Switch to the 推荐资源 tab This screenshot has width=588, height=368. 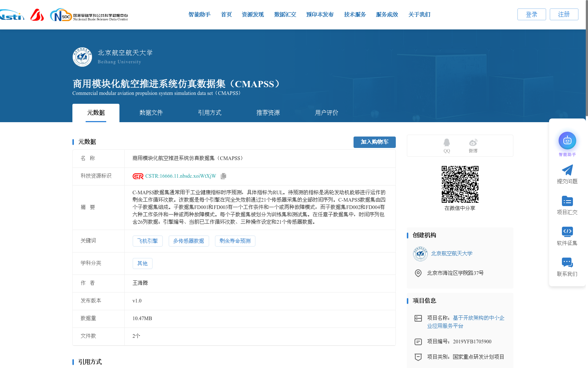[268, 113]
